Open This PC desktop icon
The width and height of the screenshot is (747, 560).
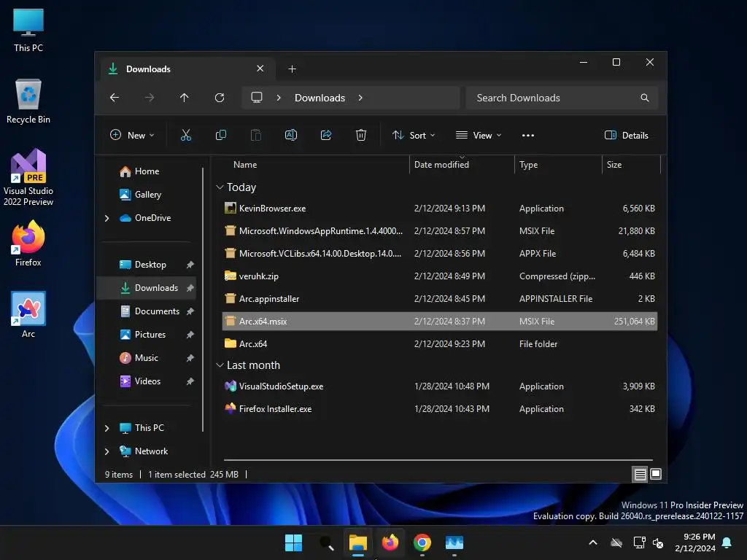[28, 31]
